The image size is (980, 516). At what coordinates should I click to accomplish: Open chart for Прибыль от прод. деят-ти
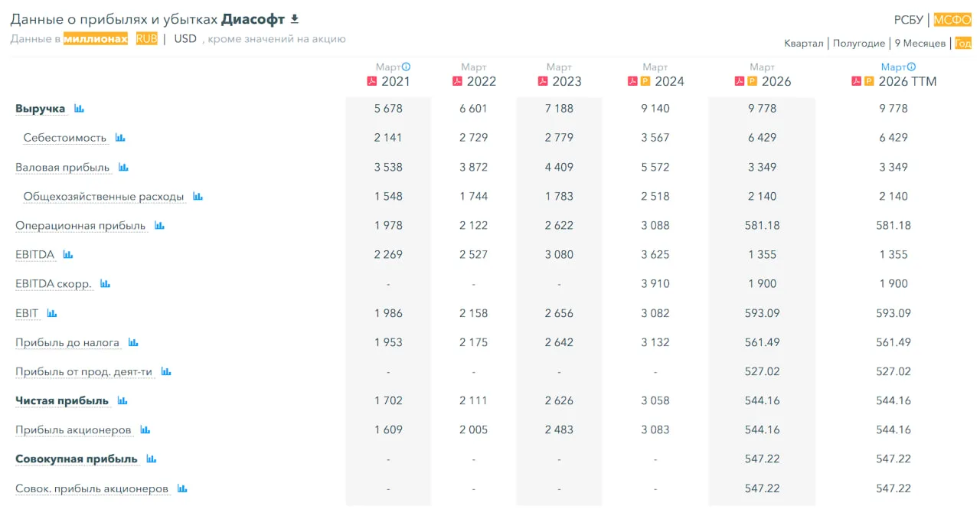coord(166,371)
